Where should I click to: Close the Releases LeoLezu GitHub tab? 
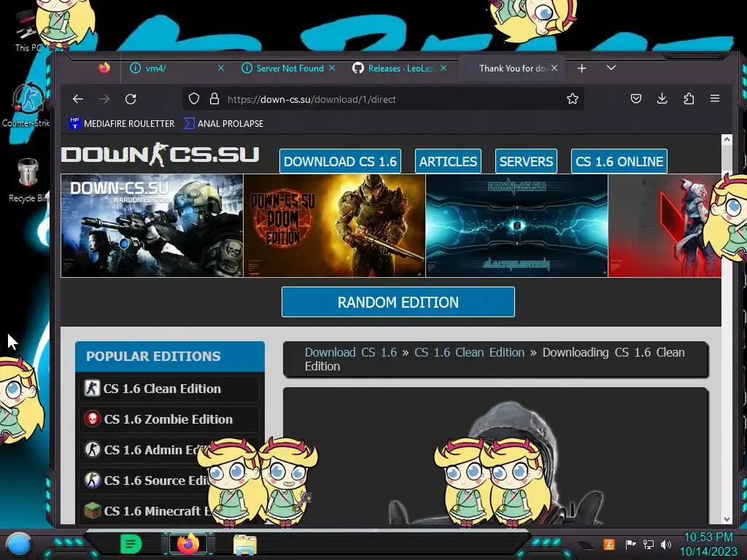point(444,69)
